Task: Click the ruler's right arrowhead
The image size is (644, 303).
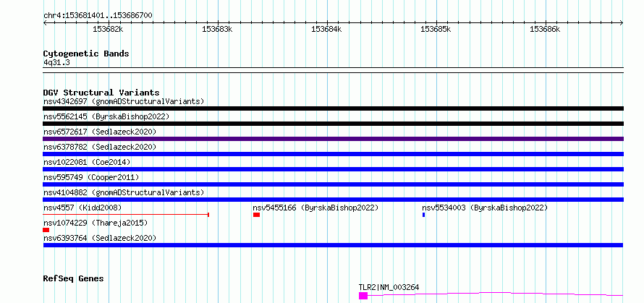Action: coord(622,23)
